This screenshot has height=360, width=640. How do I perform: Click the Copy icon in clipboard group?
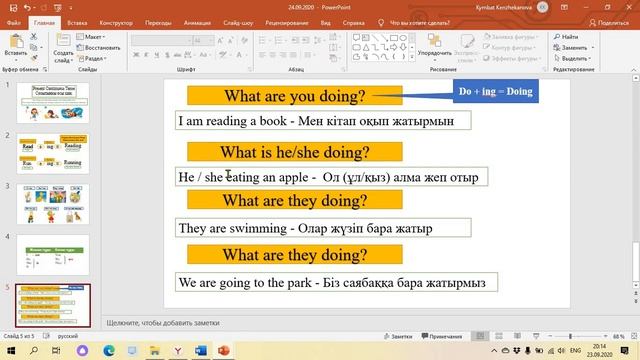tap(33, 47)
